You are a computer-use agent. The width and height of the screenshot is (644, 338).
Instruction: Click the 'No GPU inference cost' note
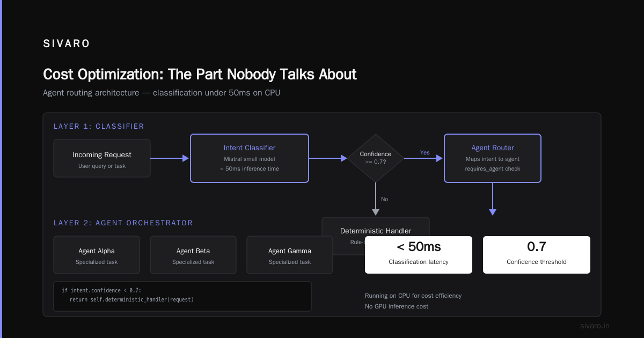coord(397,306)
